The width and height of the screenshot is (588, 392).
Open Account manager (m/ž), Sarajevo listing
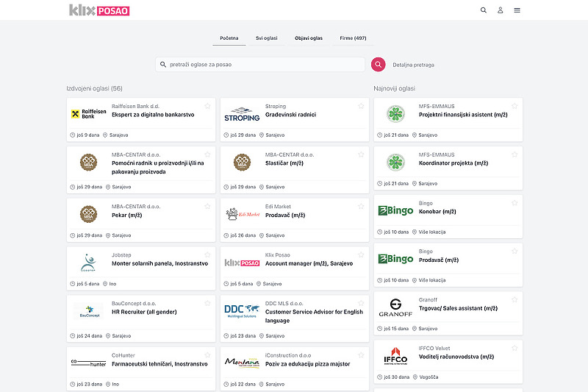tap(309, 264)
